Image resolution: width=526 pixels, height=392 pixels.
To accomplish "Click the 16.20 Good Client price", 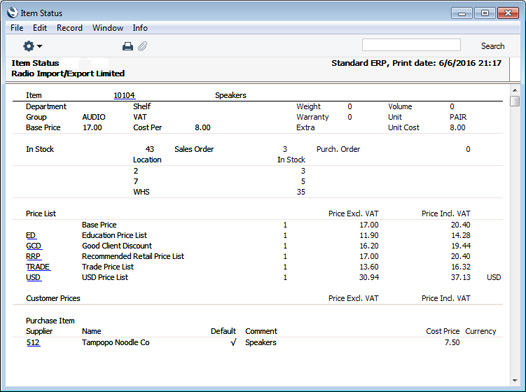I will click(x=369, y=246).
